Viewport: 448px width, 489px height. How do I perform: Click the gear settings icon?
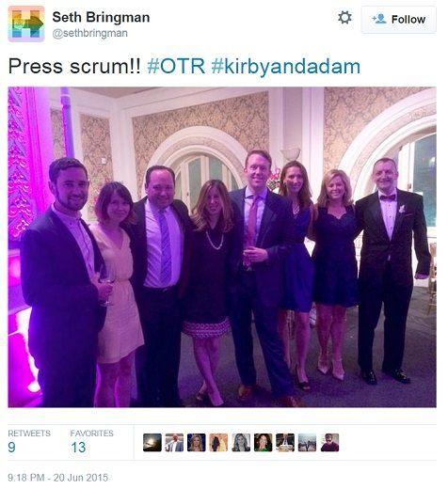[x=344, y=18]
